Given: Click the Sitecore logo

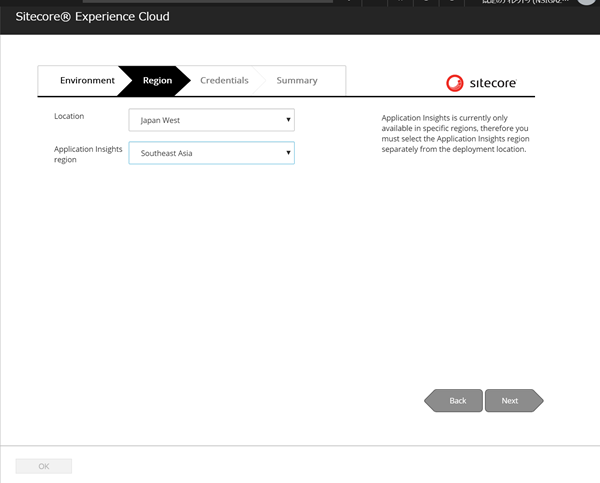Looking at the screenshot, I should [x=481, y=83].
